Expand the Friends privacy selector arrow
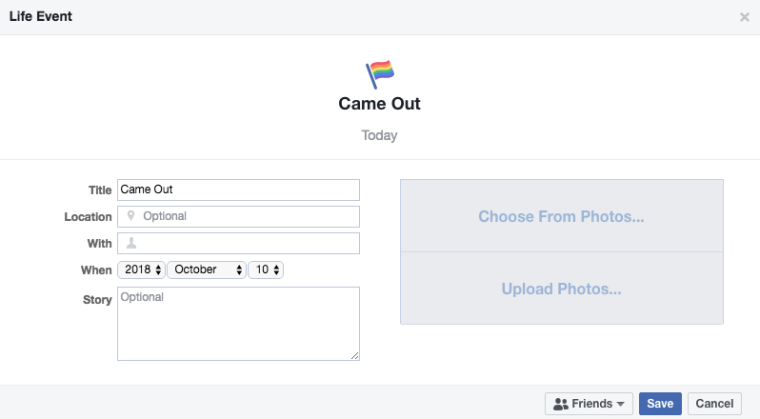Screen dimensions: 760x419 pos(620,404)
